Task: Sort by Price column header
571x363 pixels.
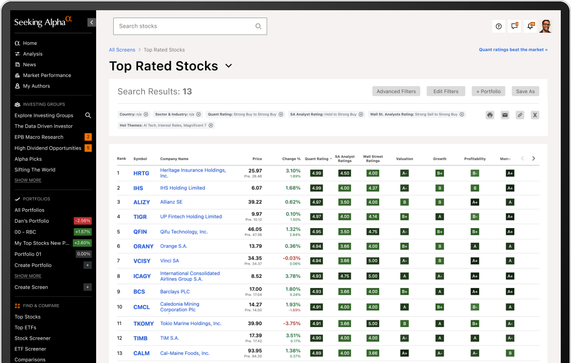Action: click(257, 159)
